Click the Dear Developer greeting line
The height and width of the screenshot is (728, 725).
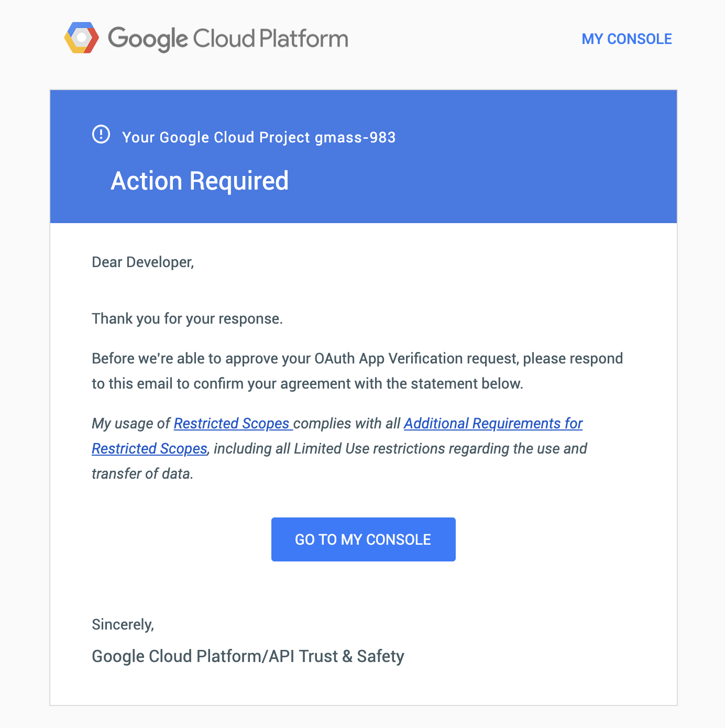143,262
